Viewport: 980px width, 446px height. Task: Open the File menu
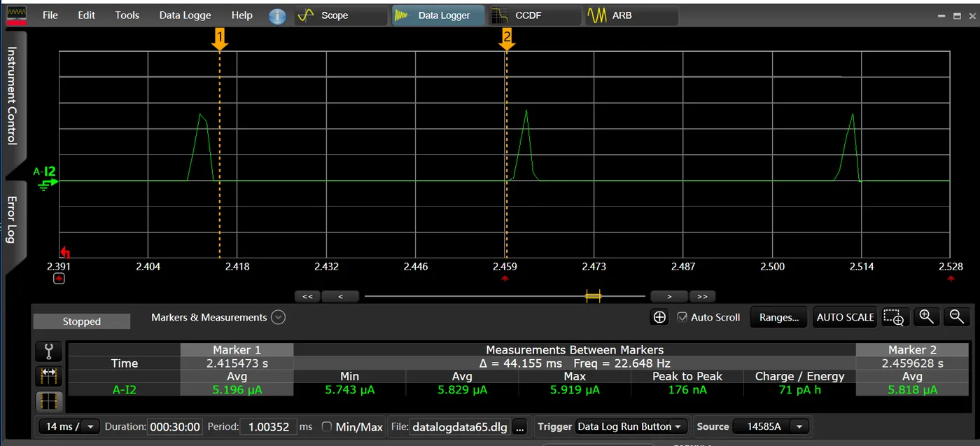pyautogui.click(x=50, y=15)
